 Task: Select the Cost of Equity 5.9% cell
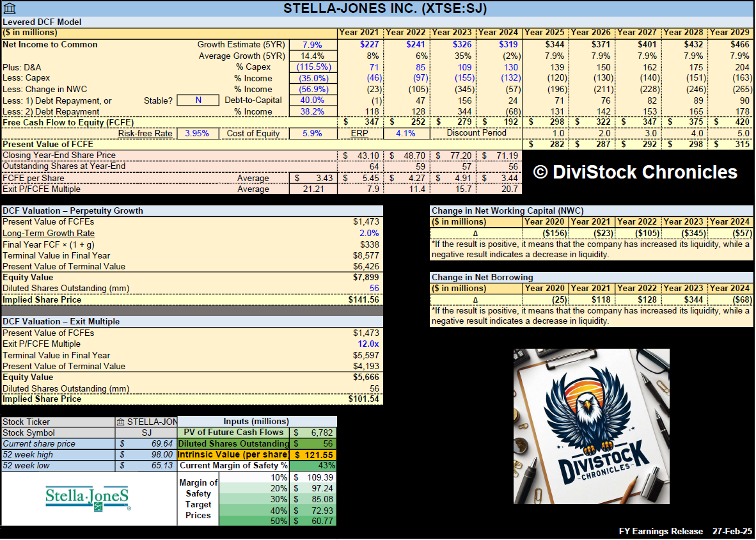[312, 133]
